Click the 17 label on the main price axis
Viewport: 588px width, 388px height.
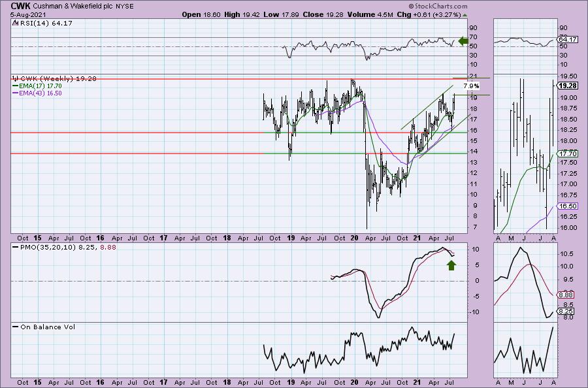(474, 120)
